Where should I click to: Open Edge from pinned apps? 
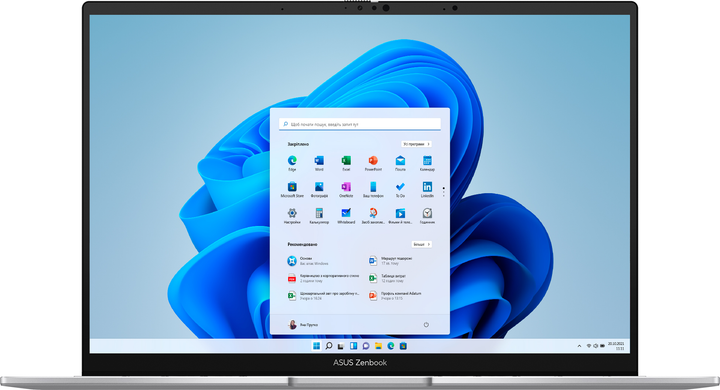point(292,163)
